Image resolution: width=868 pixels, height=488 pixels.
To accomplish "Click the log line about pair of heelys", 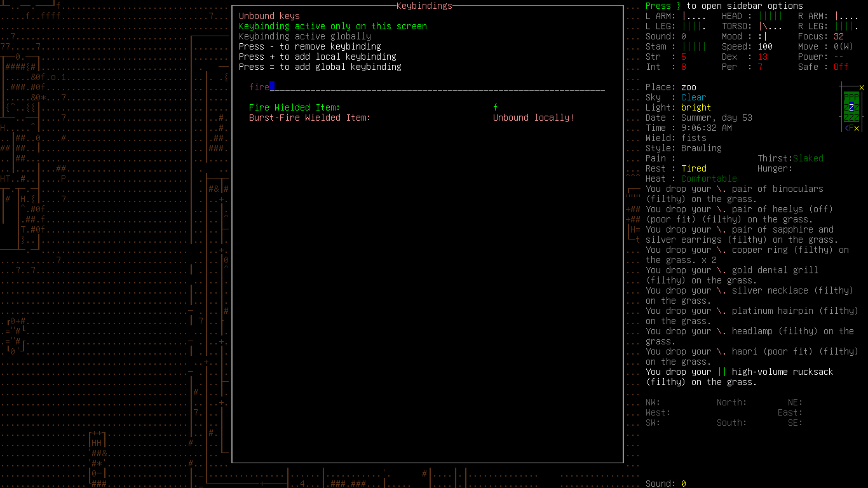I will (740, 214).
